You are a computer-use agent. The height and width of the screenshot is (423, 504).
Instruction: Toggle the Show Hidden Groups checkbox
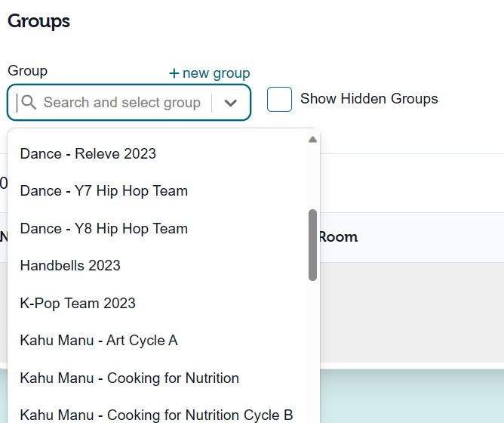[x=279, y=99]
